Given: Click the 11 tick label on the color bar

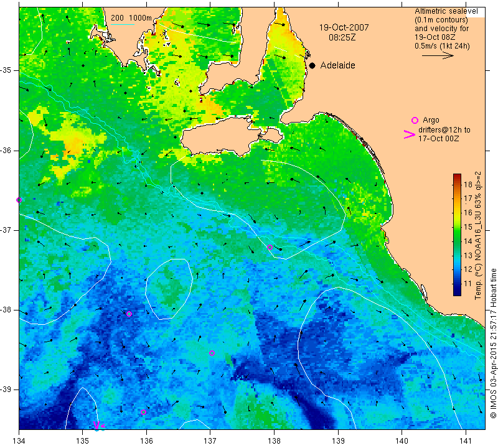Looking at the screenshot, I should point(468,284).
